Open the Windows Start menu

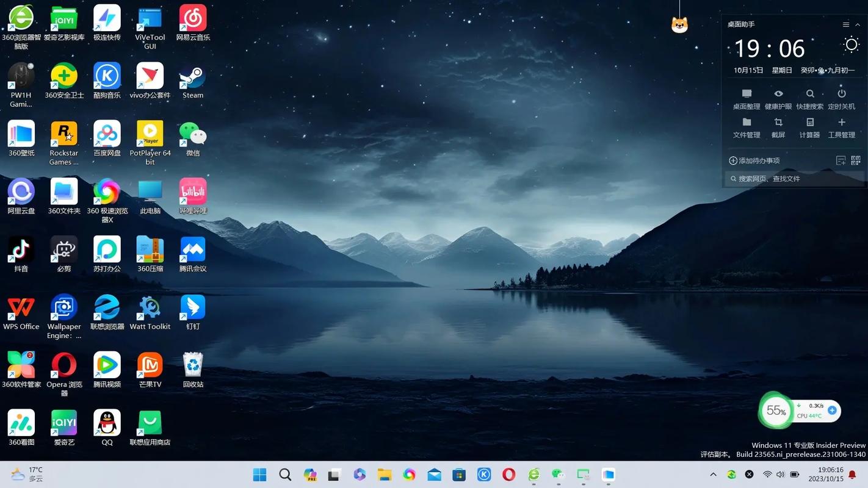260,475
